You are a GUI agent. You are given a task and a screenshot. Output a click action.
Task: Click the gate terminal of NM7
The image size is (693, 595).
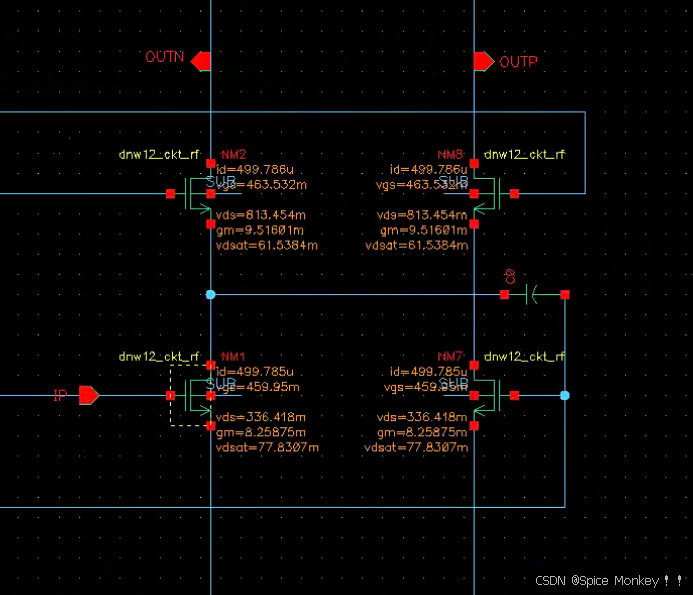(514, 395)
